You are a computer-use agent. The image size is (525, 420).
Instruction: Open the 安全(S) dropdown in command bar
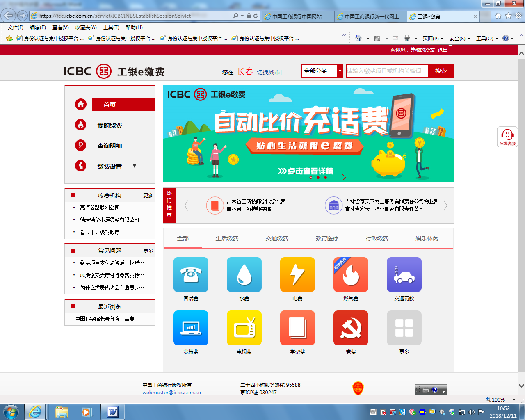click(x=460, y=38)
